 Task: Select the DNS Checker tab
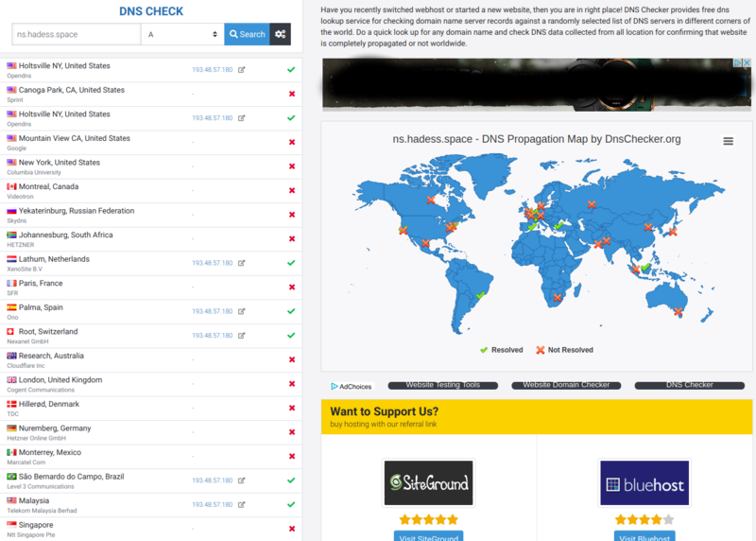[x=689, y=386]
